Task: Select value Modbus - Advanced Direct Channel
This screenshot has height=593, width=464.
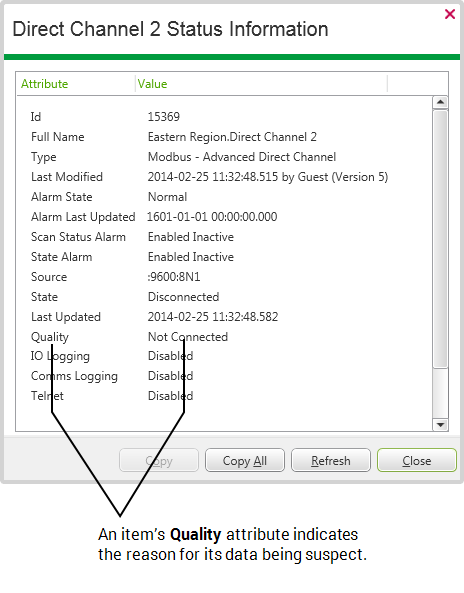Action: pos(242,157)
